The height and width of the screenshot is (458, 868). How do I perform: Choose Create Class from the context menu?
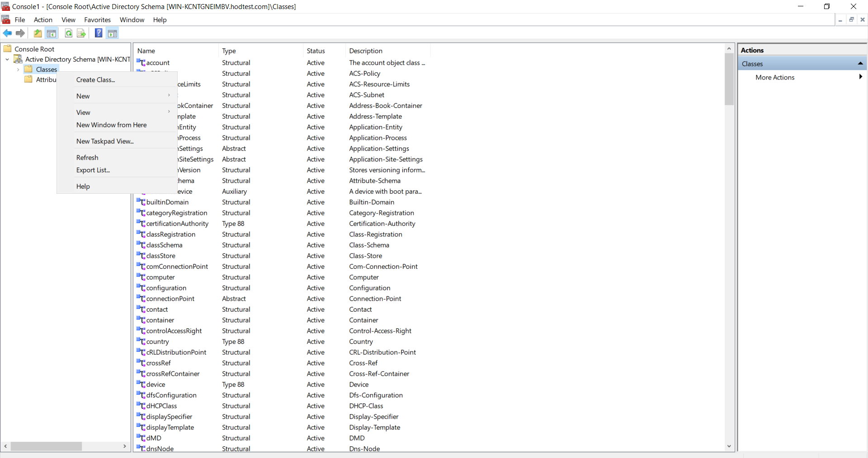coord(95,80)
